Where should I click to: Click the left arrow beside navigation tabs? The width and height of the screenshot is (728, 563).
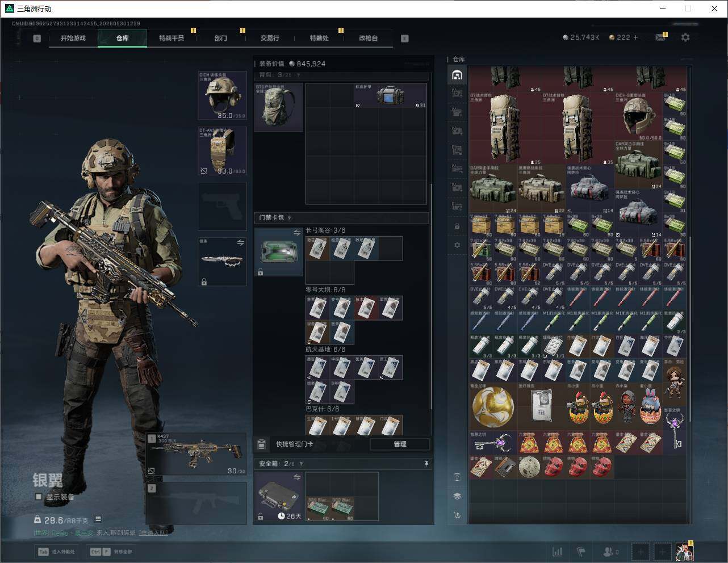tap(37, 38)
